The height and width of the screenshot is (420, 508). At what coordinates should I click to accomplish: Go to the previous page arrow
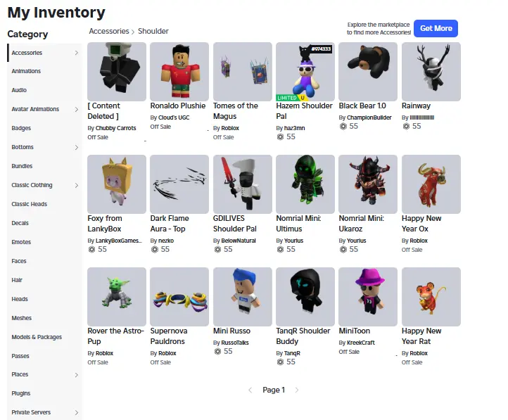250,390
